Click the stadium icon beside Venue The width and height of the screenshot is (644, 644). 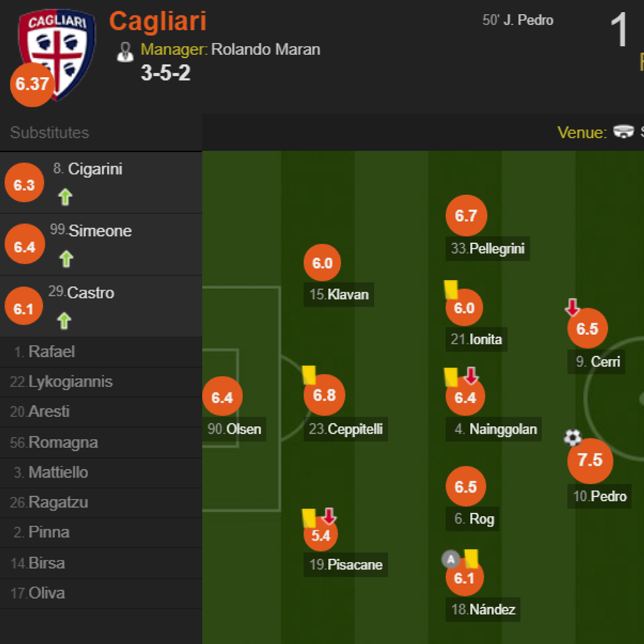click(623, 131)
